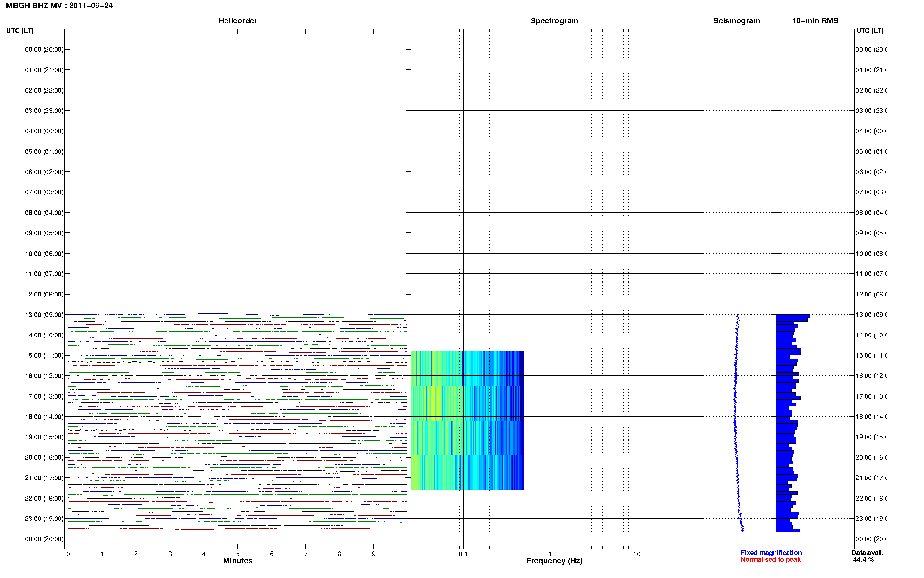The height and width of the screenshot is (578, 924).
Task: Select left time label '04:00 (00:00)'
Action: tap(44, 131)
